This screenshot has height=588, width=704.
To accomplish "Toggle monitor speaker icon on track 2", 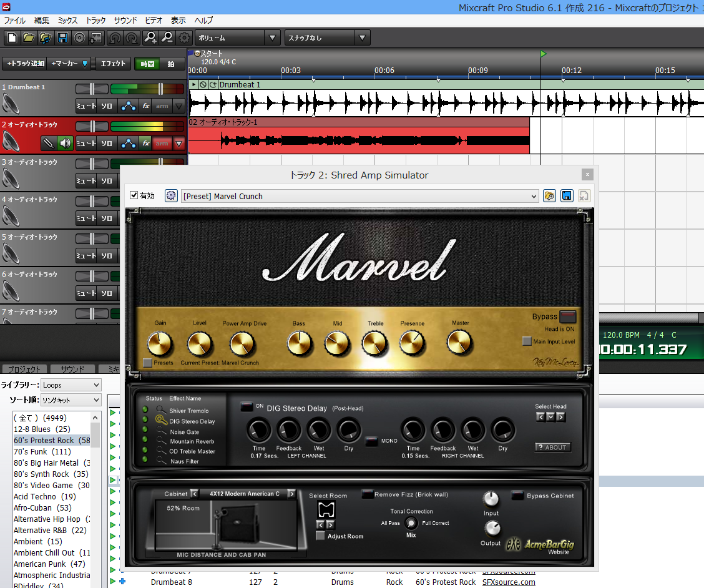I will pyautogui.click(x=65, y=144).
